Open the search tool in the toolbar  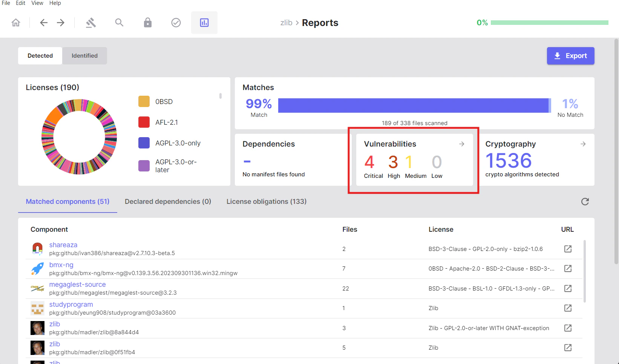click(x=119, y=22)
